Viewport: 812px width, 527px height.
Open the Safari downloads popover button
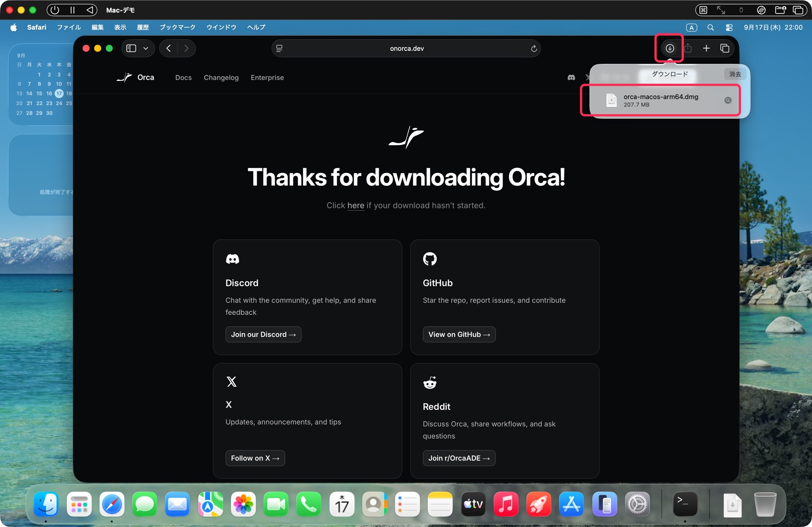(670, 48)
